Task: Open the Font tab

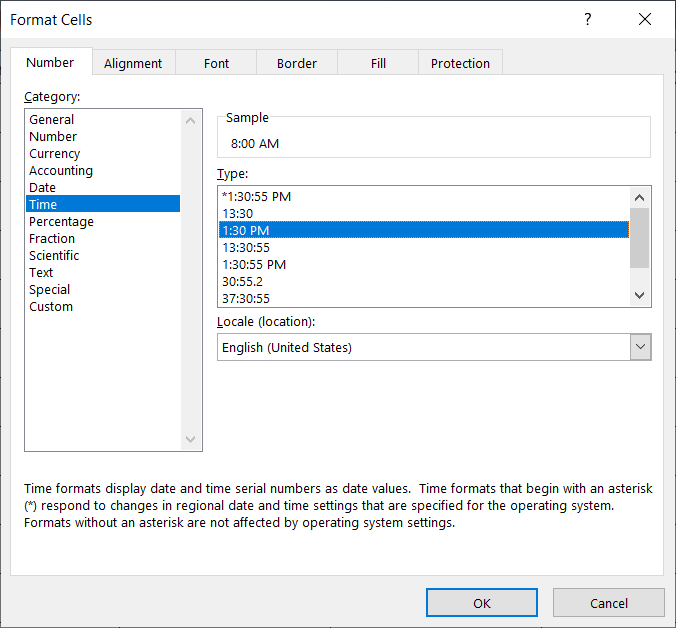Action: [217, 63]
